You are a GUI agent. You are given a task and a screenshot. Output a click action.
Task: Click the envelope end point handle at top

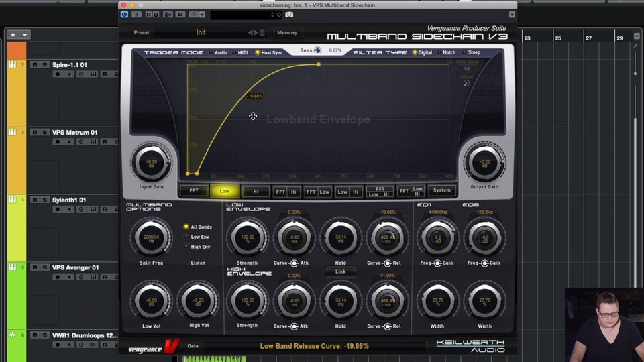[318, 64]
